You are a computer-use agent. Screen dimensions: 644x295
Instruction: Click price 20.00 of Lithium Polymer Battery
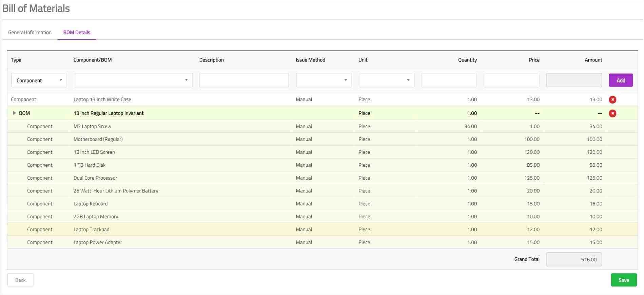point(533,191)
